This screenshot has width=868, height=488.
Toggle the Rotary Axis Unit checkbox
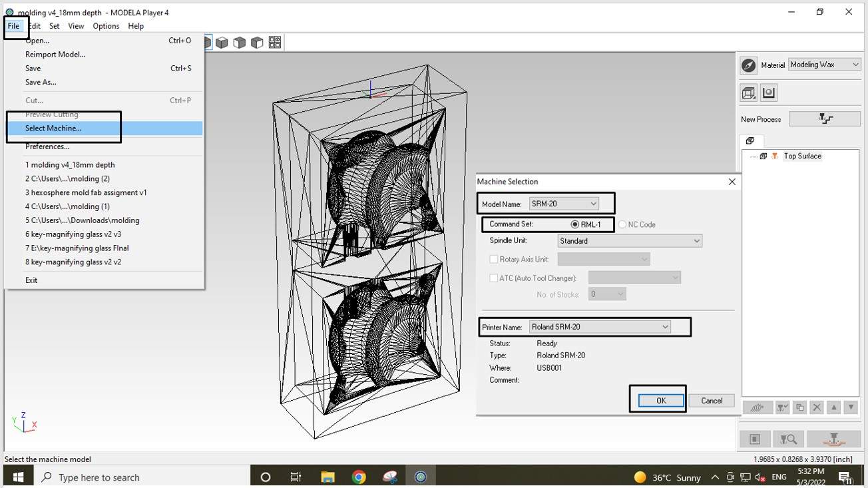(494, 259)
